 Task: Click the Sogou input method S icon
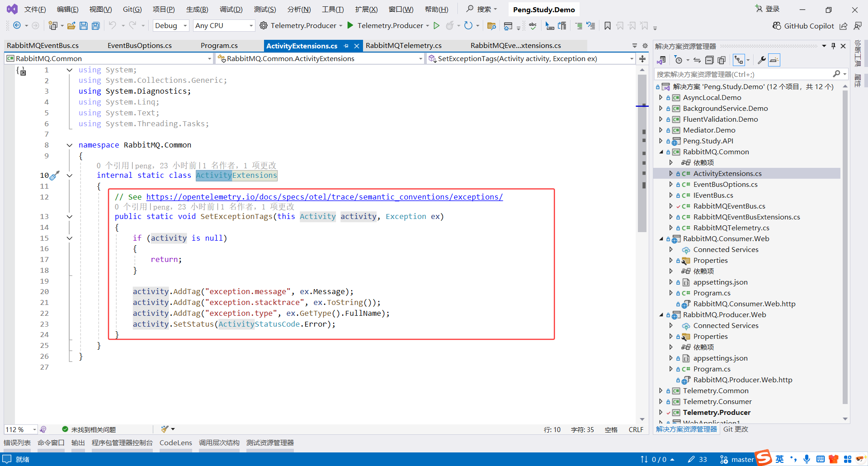click(764, 458)
